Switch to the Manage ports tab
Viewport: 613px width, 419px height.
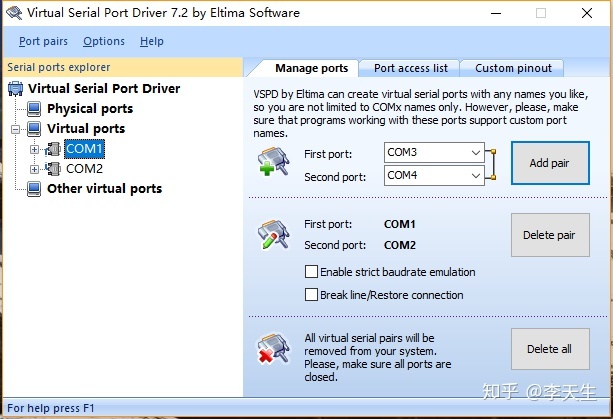coord(311,68)
